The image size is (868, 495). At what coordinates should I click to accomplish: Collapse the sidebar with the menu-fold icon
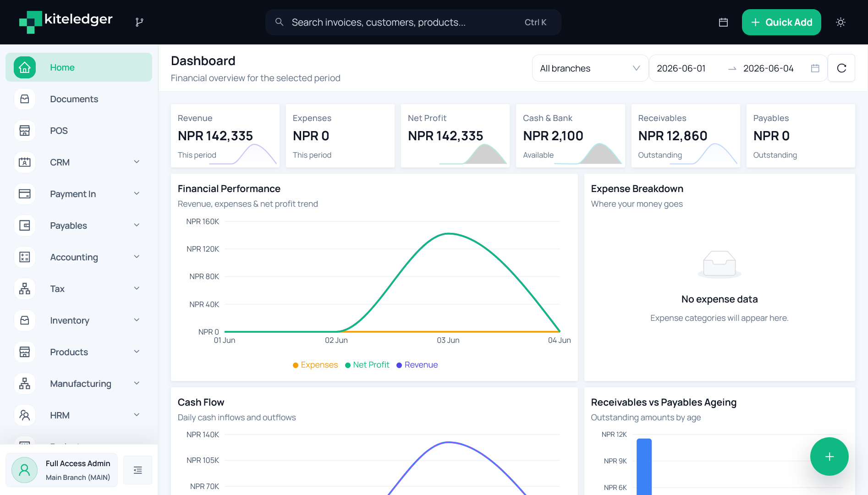137,470
